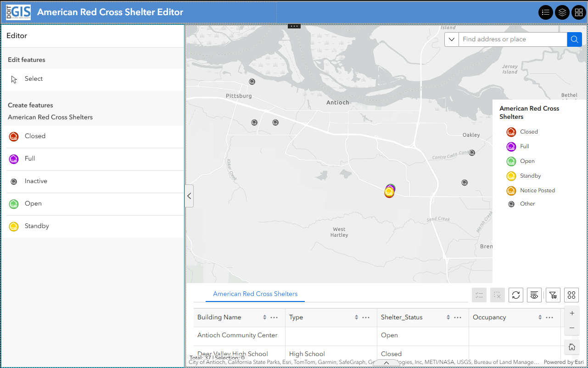Open Occupancy column options menu

pyautogui.click(x=549, y=318)
